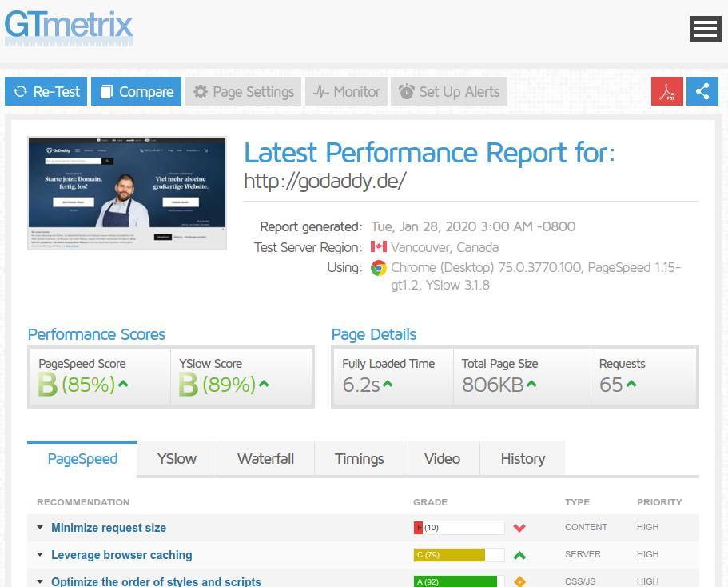Screen dimensions: 728x587
Task: Click the SERVER type cell
Action: [583, 554]
